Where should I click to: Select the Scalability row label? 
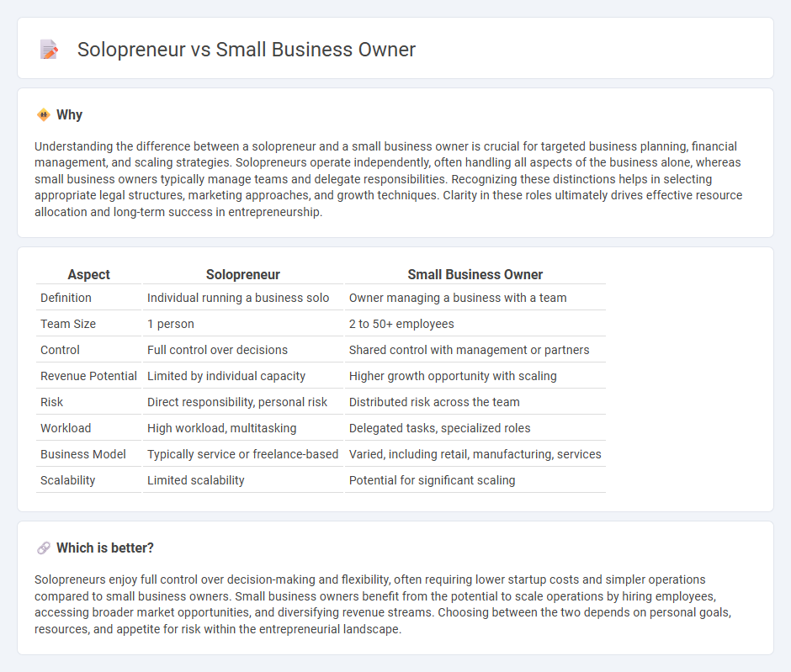(x=67, y=480)
